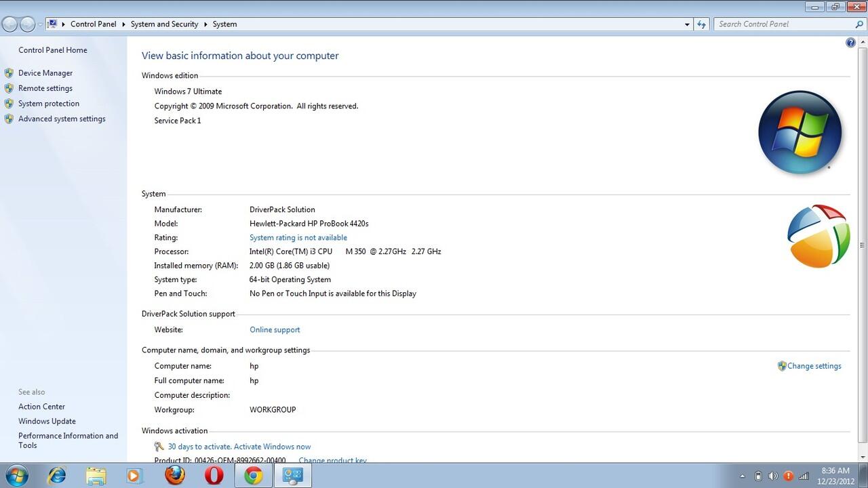Click the Change settings shield icon
Screen dimensions: 868x488
[x=782, y=366]
